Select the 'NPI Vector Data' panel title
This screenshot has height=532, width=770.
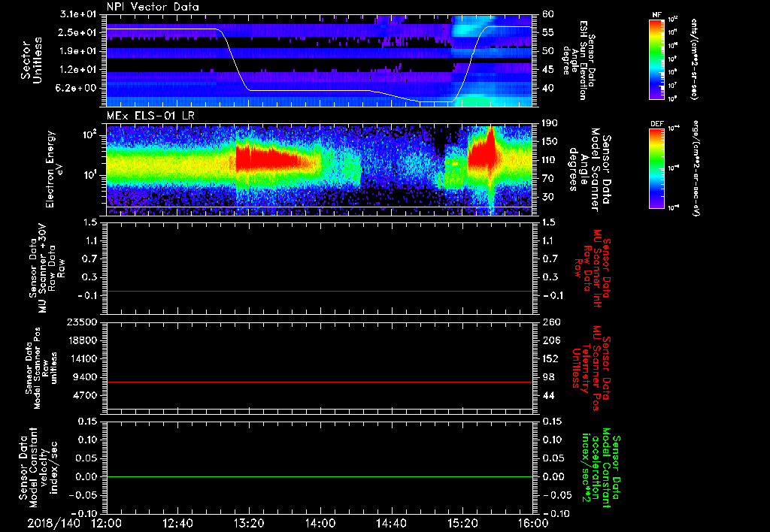pyautogui.click(x=153, y=7)
